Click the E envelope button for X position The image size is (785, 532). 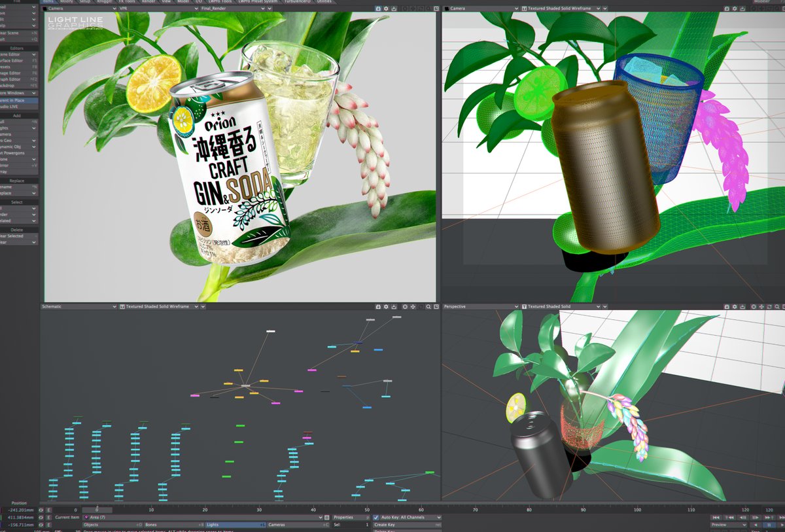point(49,510)
